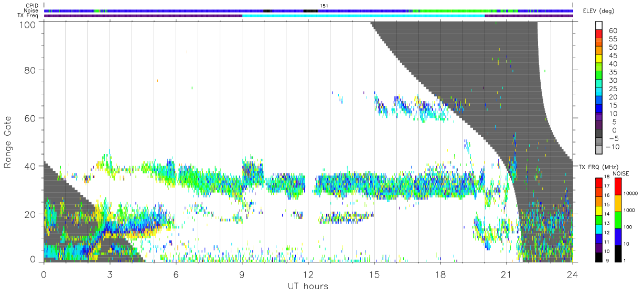Click the cyan middle section of TX Freq strip
Screen dimensions: 644x297
click(x=363, y=16)
